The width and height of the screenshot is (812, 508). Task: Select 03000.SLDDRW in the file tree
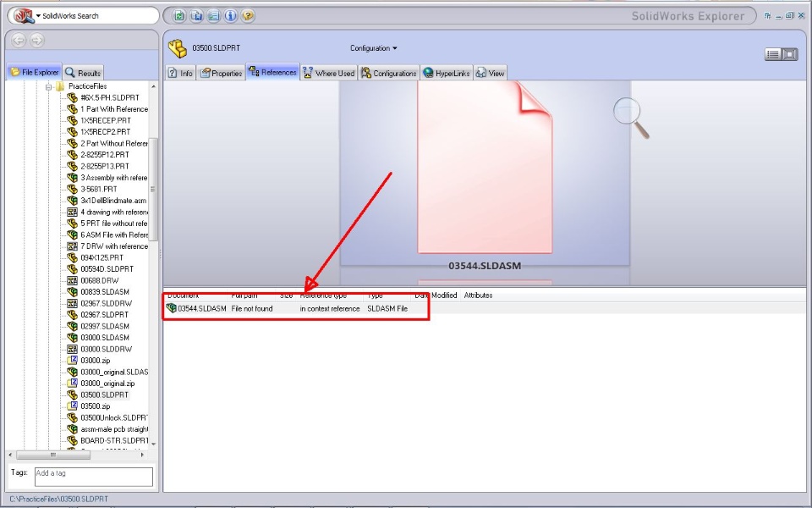107,349
